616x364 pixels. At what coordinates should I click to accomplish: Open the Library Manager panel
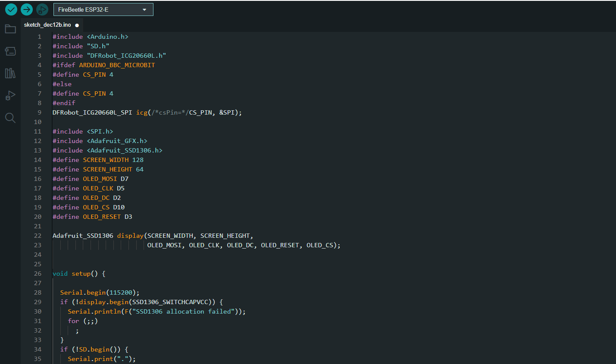coord(10,73)
